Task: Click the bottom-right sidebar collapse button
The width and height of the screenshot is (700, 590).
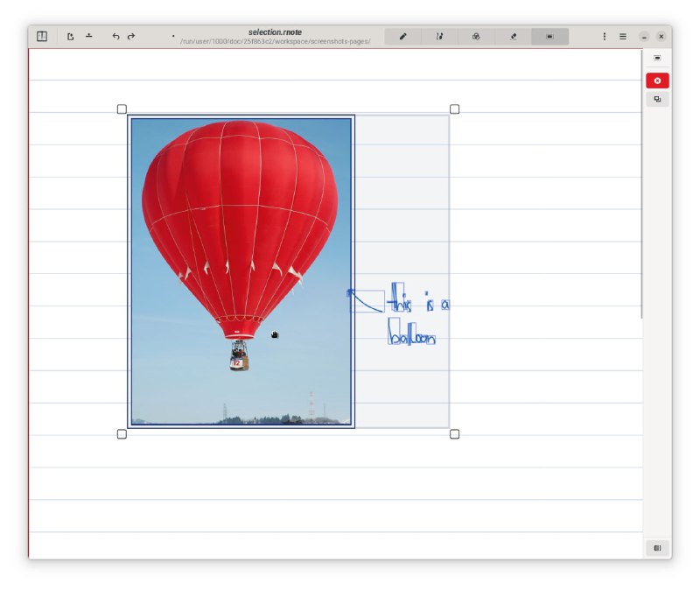Action: (657, 548)
